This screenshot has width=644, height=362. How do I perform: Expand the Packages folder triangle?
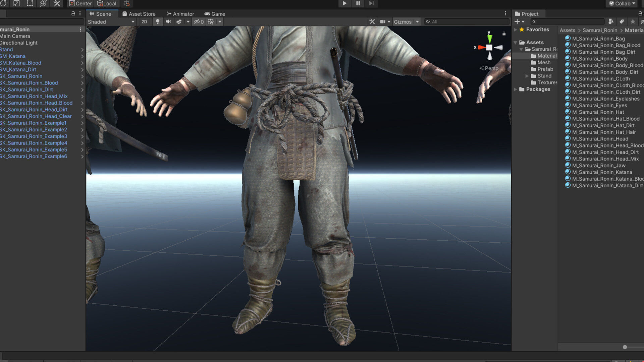(x=516, y=89)
